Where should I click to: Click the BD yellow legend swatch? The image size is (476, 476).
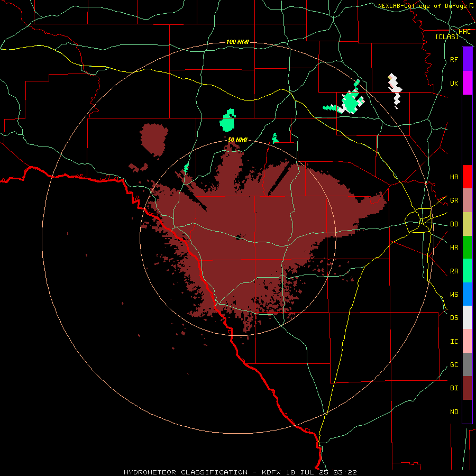click(467, 224)
